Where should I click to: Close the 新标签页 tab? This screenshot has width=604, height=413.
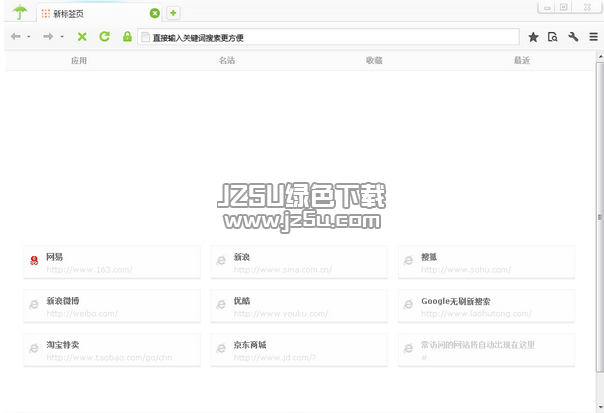154,13
